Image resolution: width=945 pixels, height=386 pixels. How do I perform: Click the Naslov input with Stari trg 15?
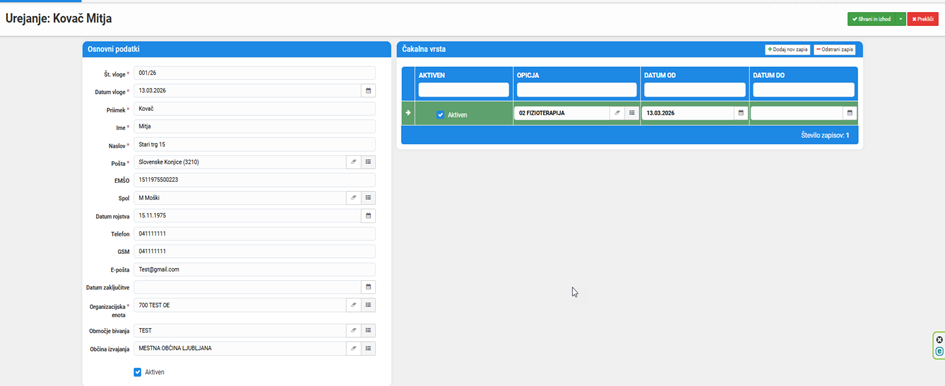coord(254,144)
